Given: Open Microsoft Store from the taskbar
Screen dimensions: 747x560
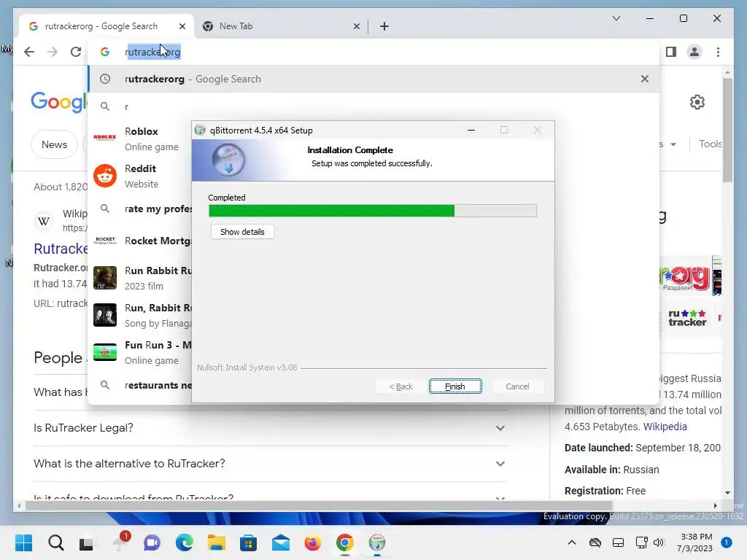Looking at the screenshot, I should 248,542.
